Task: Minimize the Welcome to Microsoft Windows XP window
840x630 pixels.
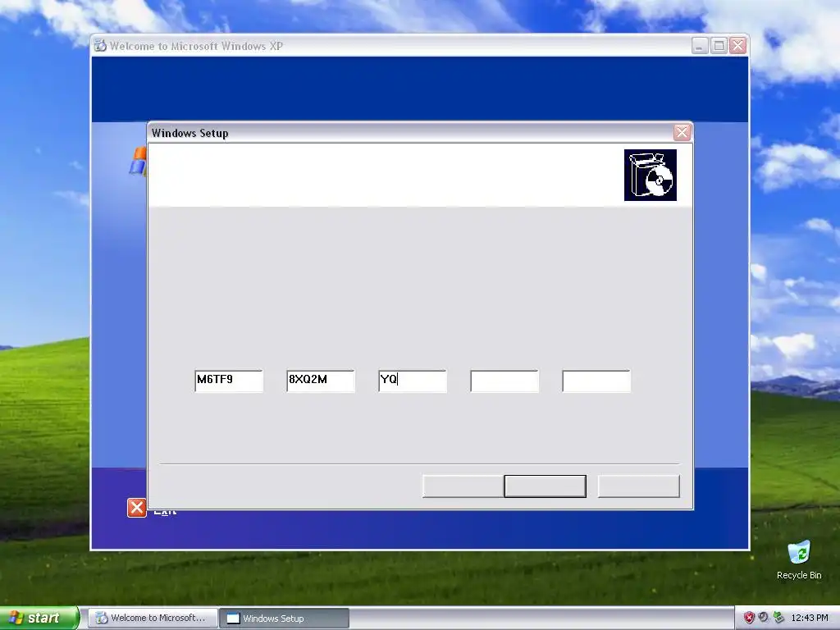Action: pyautogui.click(x=700, y=46)
